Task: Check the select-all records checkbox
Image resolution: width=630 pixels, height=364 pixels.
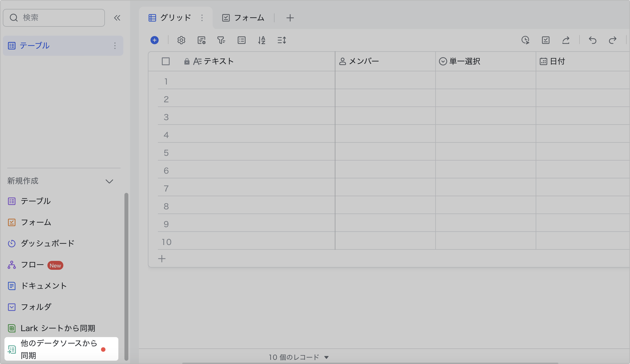Action: pyautogui.click(x=166, y=61)
